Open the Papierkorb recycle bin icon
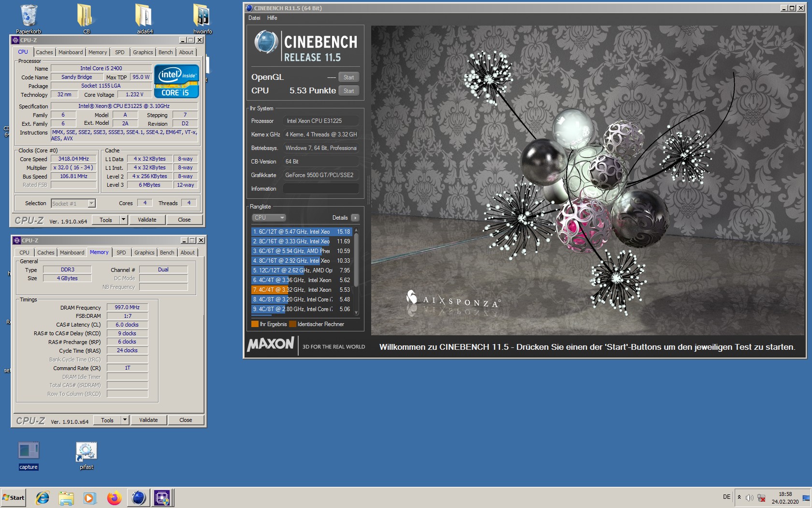 point(29,19)
